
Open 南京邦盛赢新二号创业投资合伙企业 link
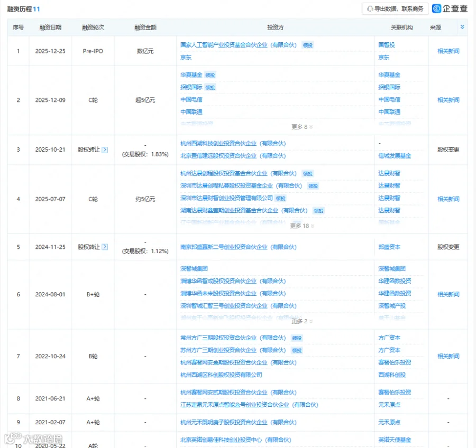click(239, 247)
